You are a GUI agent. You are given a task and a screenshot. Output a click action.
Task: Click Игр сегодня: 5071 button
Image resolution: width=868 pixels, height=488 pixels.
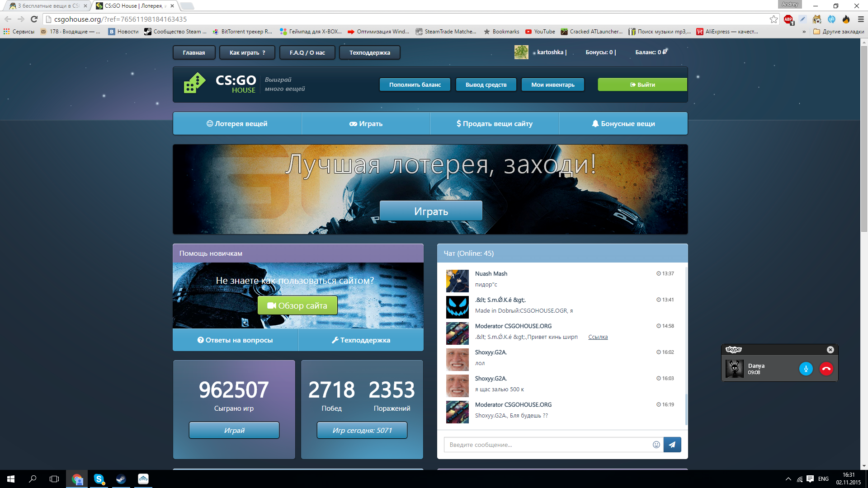[x=362, y=430]
